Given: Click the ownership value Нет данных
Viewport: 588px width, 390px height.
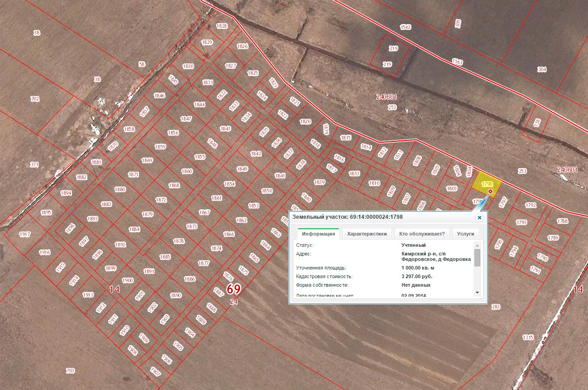Looking at the screenshot, I should point(416,285).
